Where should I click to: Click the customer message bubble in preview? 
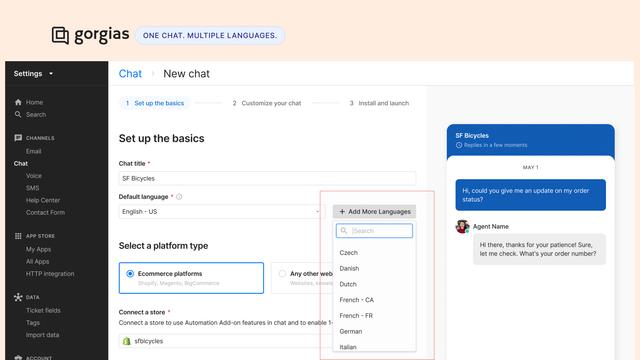531,195
